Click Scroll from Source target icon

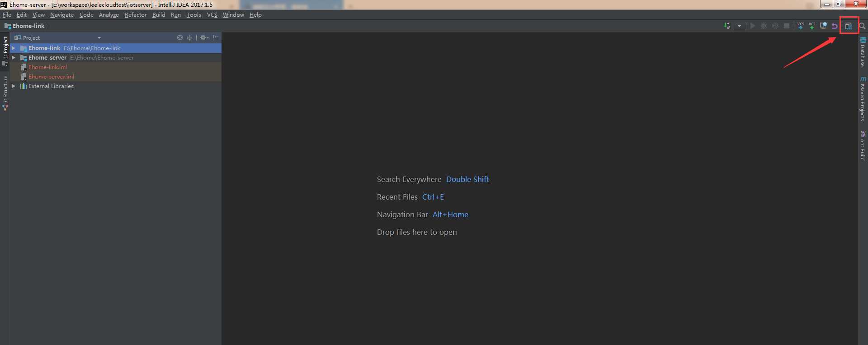180,37
